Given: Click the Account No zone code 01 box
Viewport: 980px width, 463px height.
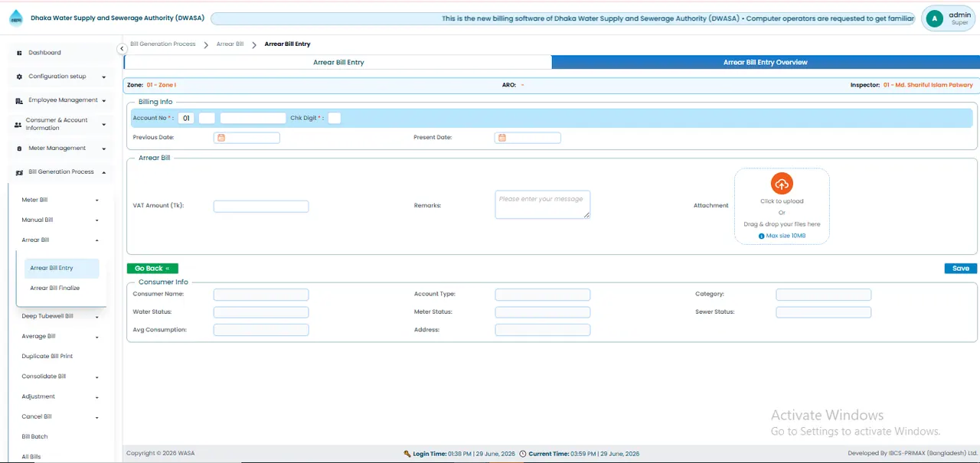Looking at the screenshot, I should click(x=186, y=118).
